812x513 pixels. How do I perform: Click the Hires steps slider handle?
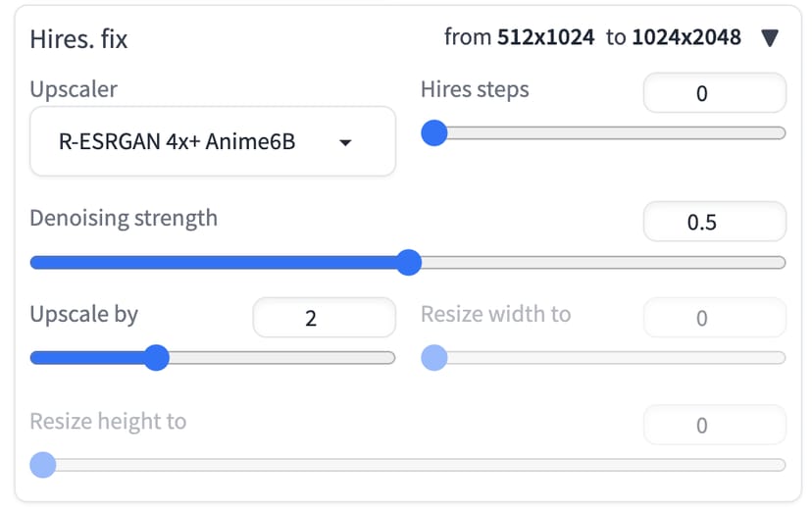tap(434, 133)
